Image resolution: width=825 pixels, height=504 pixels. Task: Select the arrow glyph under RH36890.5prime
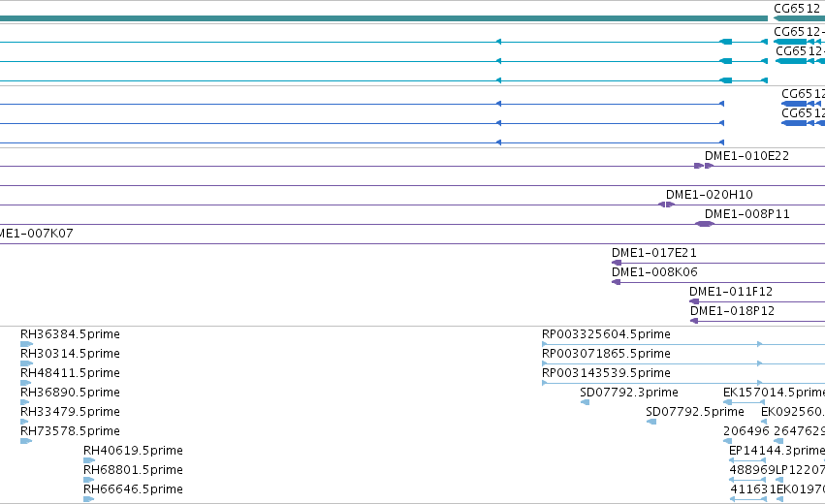coord(25,402)
